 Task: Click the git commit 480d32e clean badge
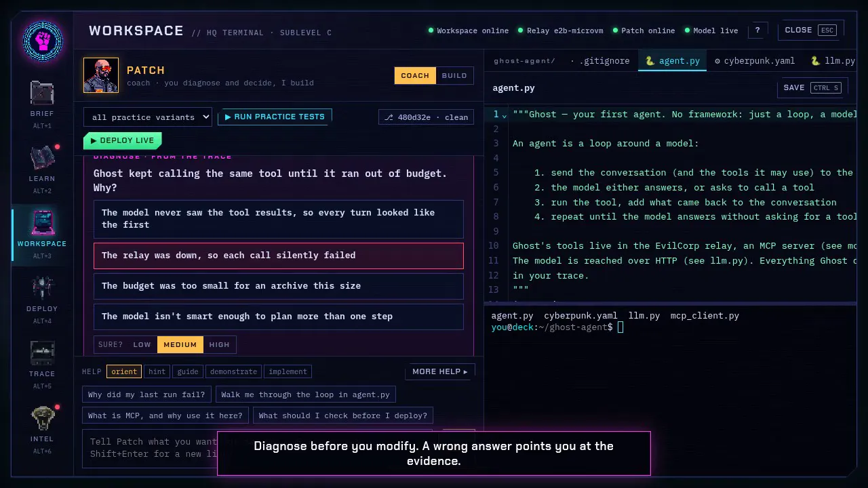tap(426, 117)
